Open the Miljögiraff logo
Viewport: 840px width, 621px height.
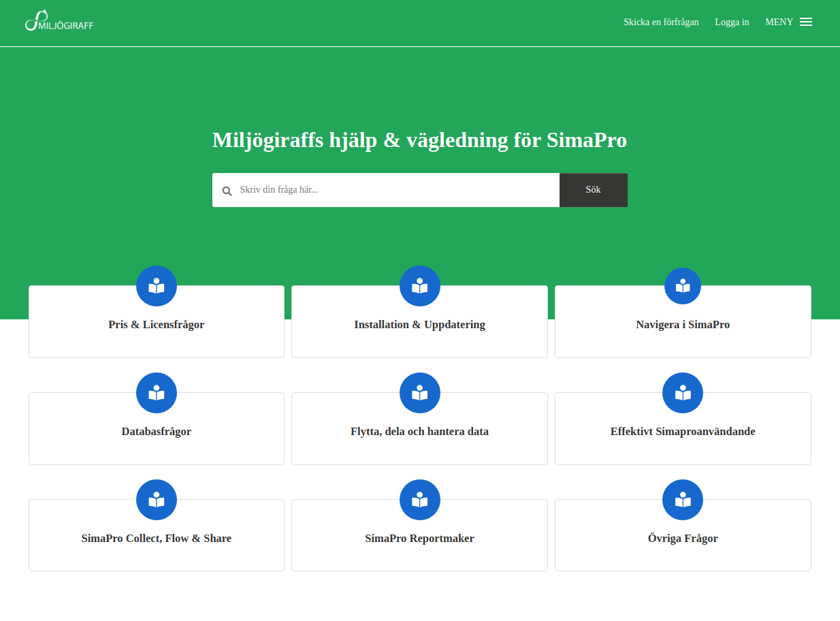pos(59,20)
